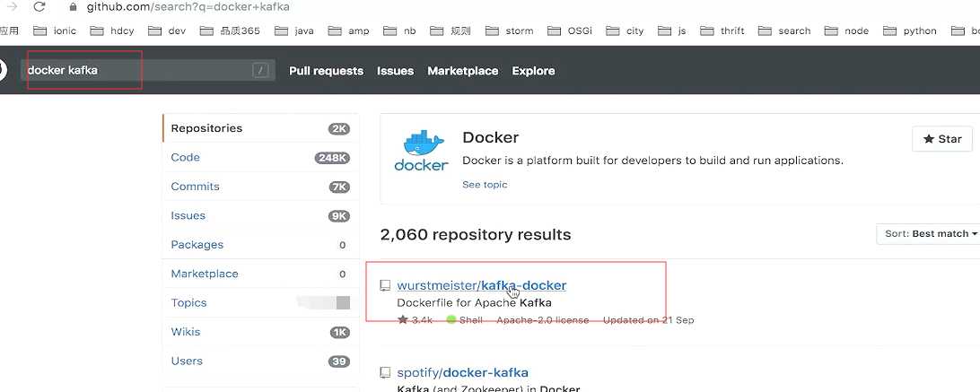
Task: Click the Apache-2.0 license text
Action: click(x=542, y=320)
